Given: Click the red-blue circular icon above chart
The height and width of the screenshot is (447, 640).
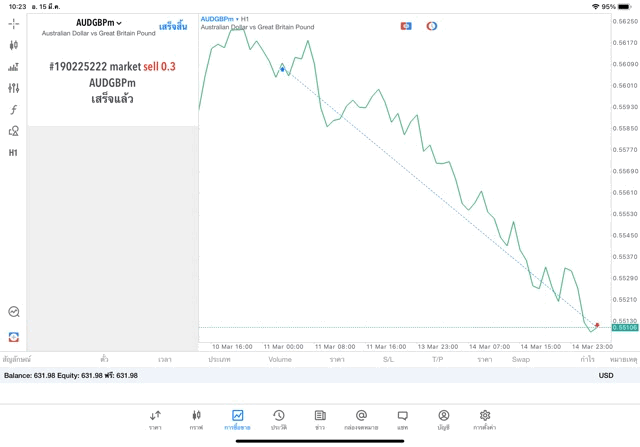Looking at the screenshot, I should pos(432,26).
